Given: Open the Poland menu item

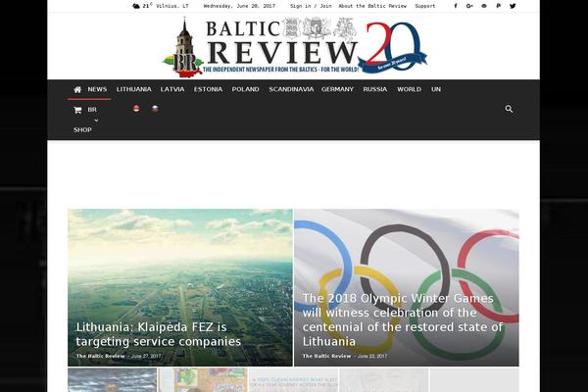Looking at the screenshot, I should click(246, 89).
